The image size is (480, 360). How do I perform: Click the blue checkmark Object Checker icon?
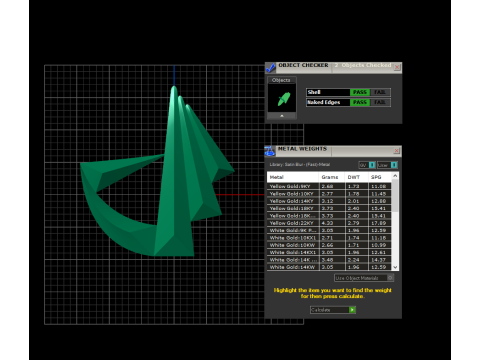click(x=270, y=68)
